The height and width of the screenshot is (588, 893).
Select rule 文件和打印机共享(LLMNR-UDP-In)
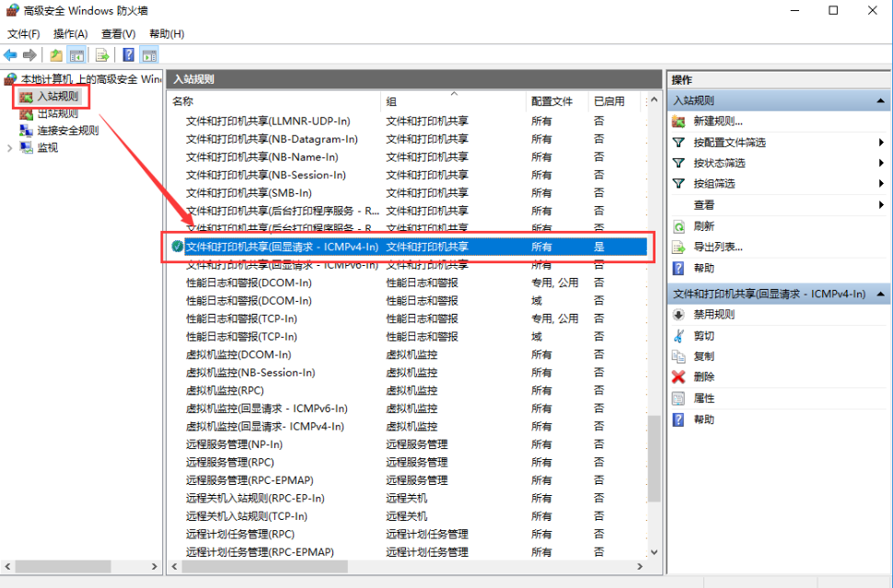tap(268, 121)
